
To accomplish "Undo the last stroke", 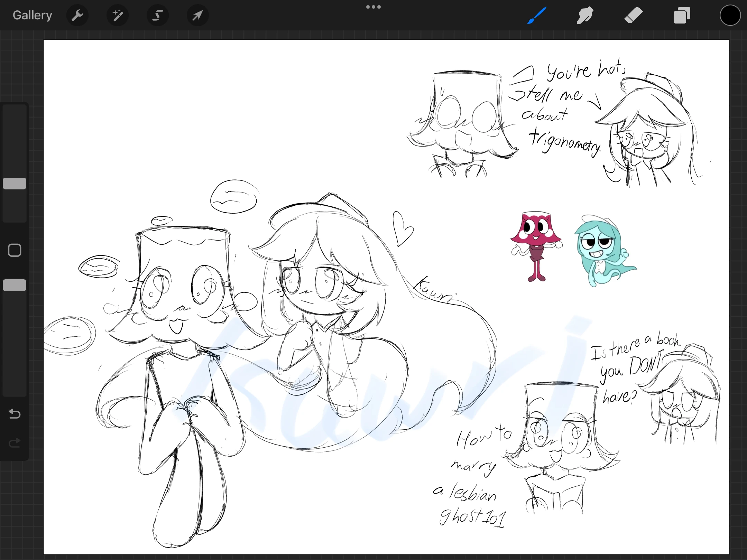I will point(14,414).
